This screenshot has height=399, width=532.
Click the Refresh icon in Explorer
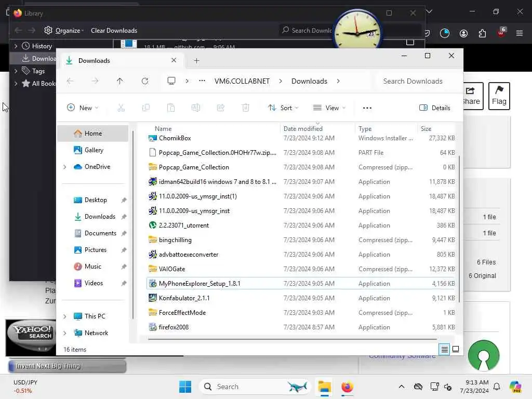tap(145, 81)
